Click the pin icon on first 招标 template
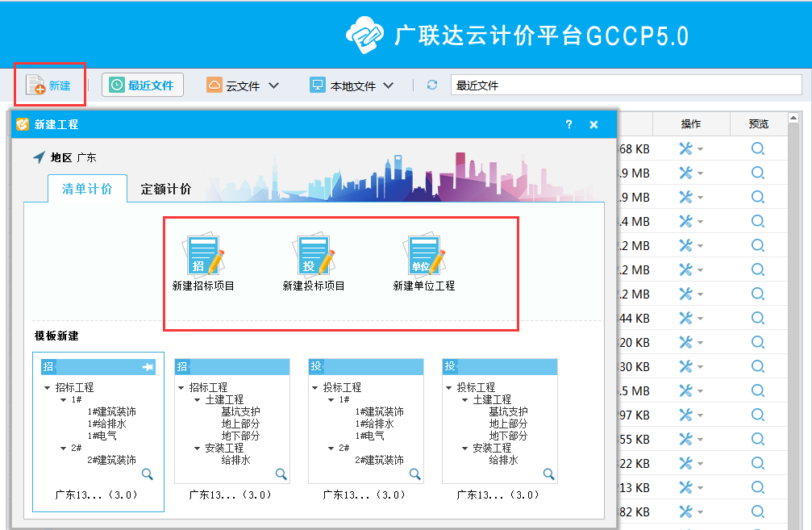812x530 pixels. click(148, 367)
